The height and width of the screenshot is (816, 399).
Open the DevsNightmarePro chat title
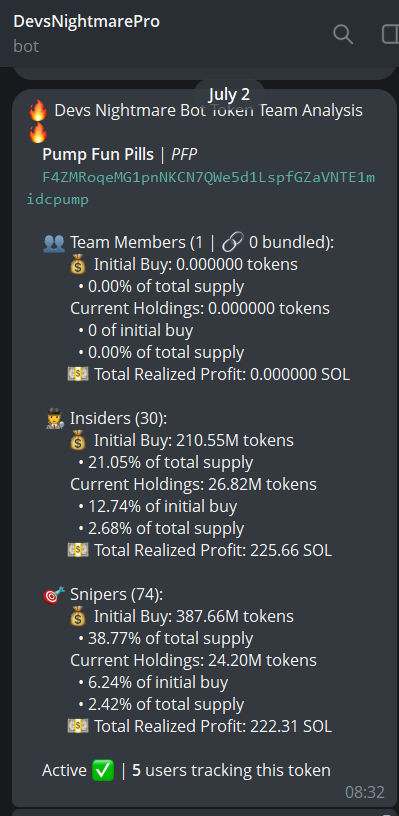86,21
